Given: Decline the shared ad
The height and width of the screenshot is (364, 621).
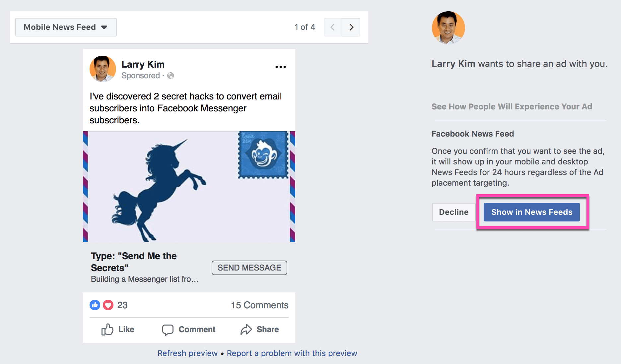Looking at the screenshot, I should (x=453, y=212).
